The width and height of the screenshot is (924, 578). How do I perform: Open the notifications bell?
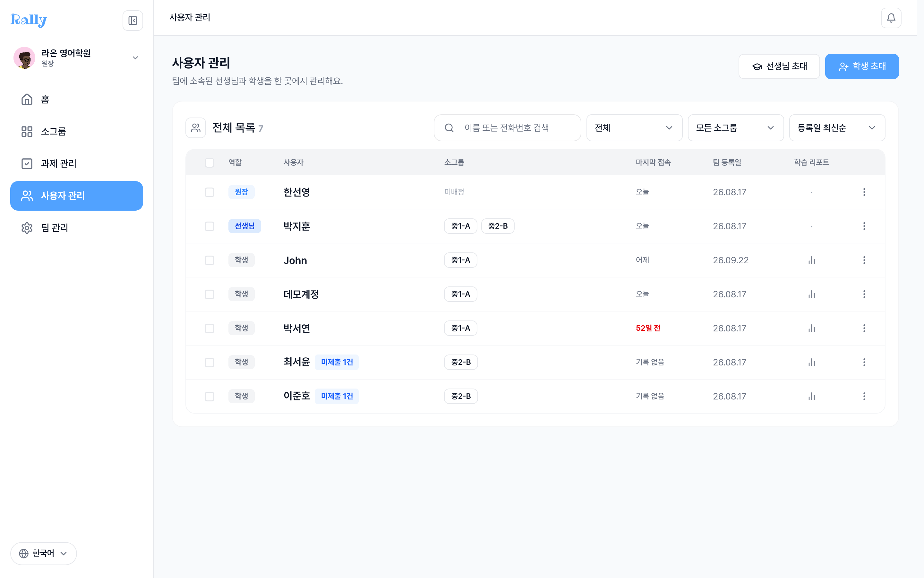coord(891,18)
